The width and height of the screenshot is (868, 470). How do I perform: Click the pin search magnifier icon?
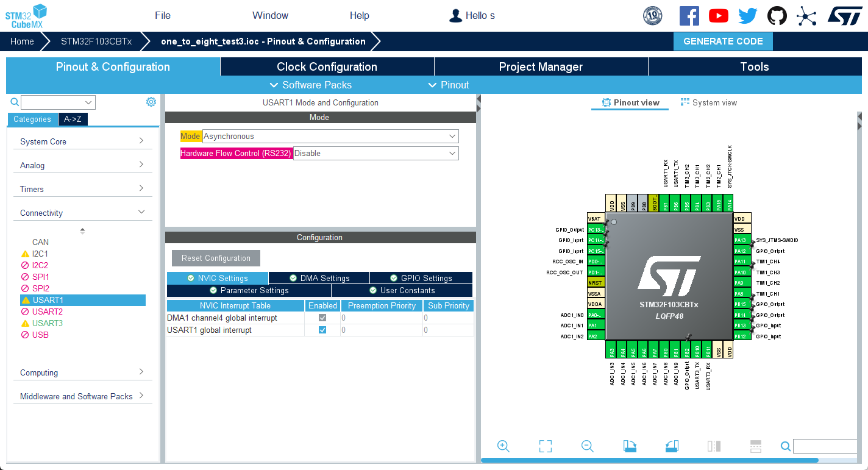786,446
